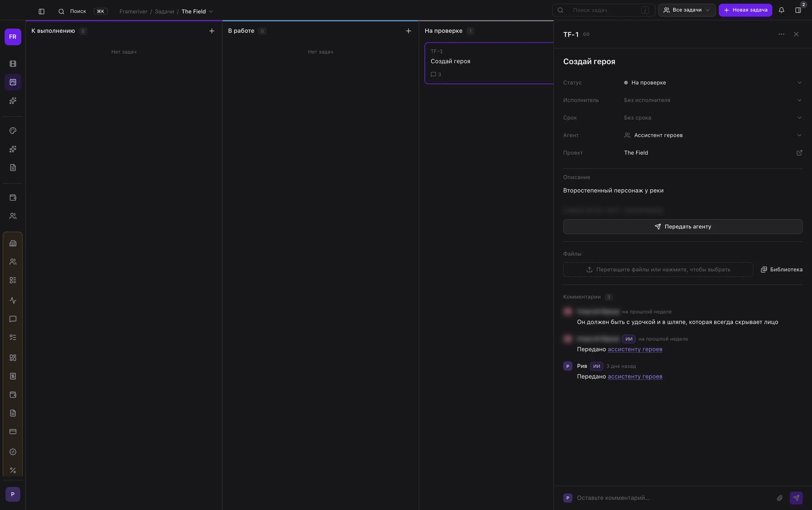Open the dollar receipt sidebar icon
The height and width of the screenshot is (510, 812).
(x=13, y=376)
